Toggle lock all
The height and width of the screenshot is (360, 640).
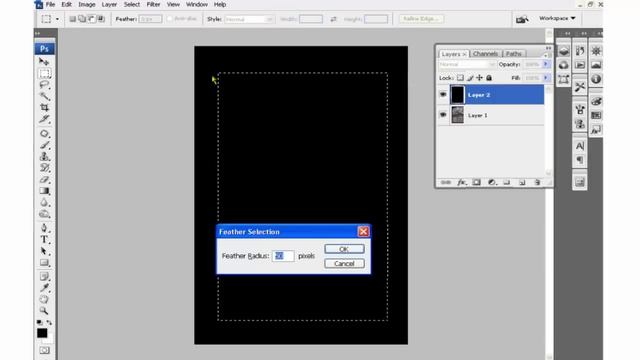pyautogui.click(x=489, y=78)
